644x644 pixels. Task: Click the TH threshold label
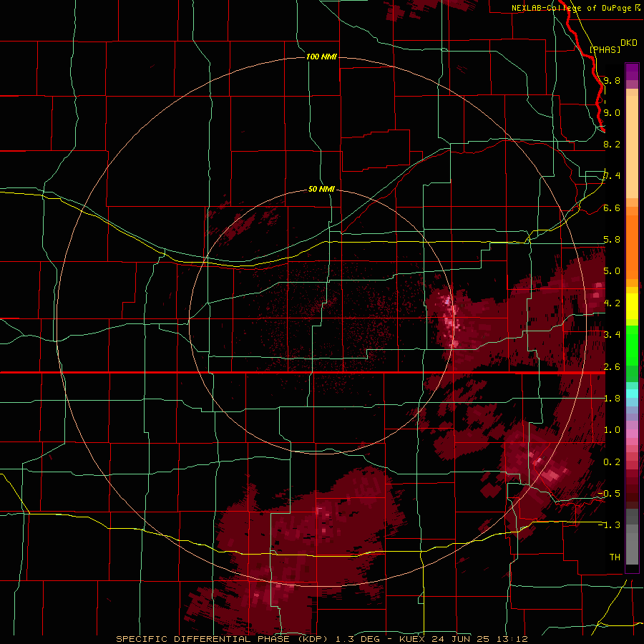pos(615,557)
